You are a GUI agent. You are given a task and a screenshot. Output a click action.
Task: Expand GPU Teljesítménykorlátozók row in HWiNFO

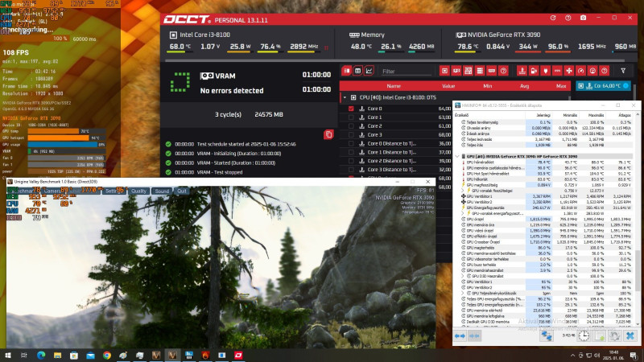click(463, 294)
